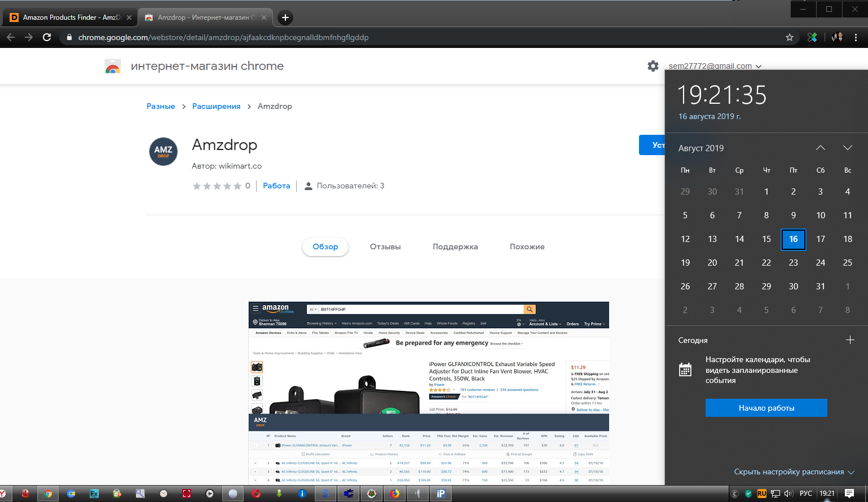
Task: Open Firefox icon on taskbar
Action: [x=395, y=494]
